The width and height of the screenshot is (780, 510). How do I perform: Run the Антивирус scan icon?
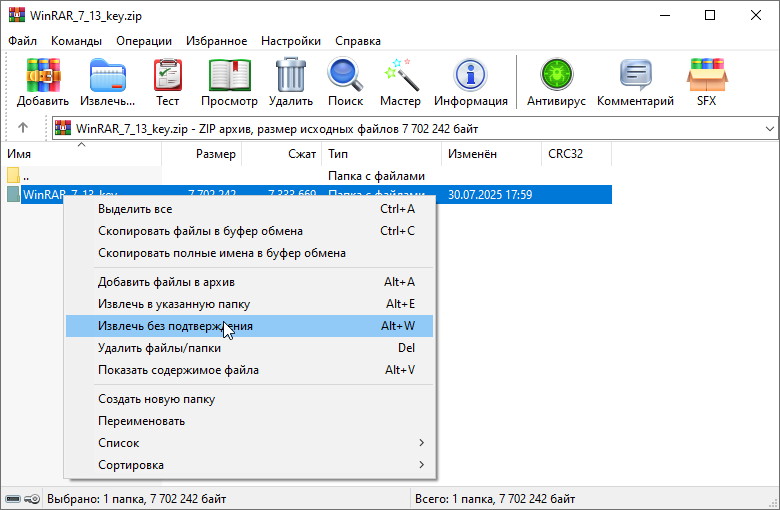coord(557,75)
